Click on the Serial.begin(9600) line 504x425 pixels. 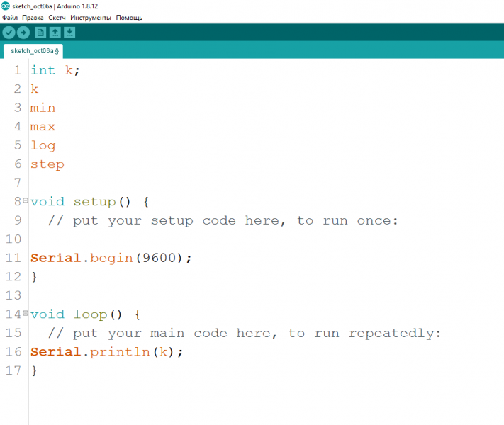(x=111, y=258)
